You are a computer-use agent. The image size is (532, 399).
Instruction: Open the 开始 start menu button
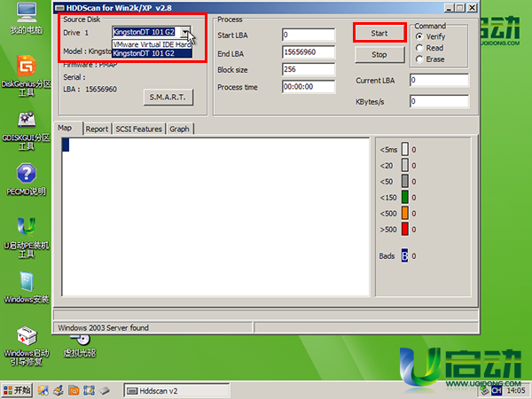(17, 390)
